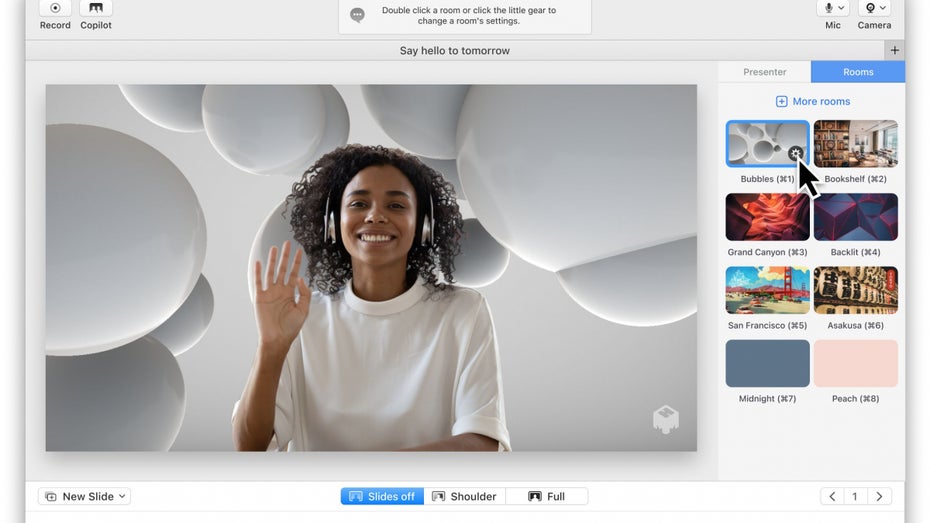Switch to the Presenter tab
Screen dimensions: 930x523
[765, 72]
